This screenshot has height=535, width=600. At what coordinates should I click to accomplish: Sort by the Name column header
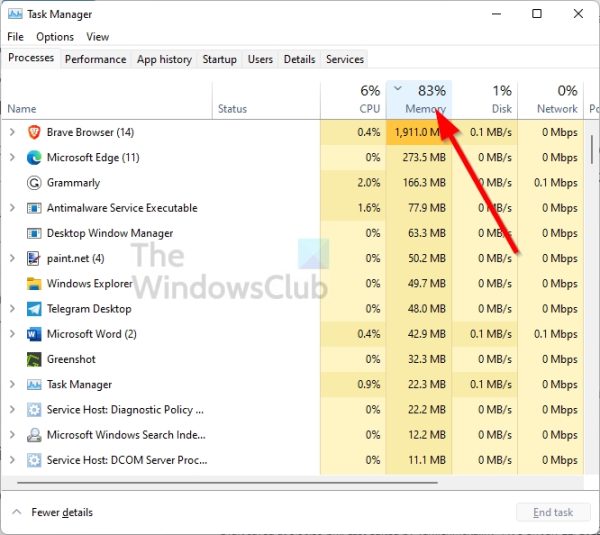[107, 100]
